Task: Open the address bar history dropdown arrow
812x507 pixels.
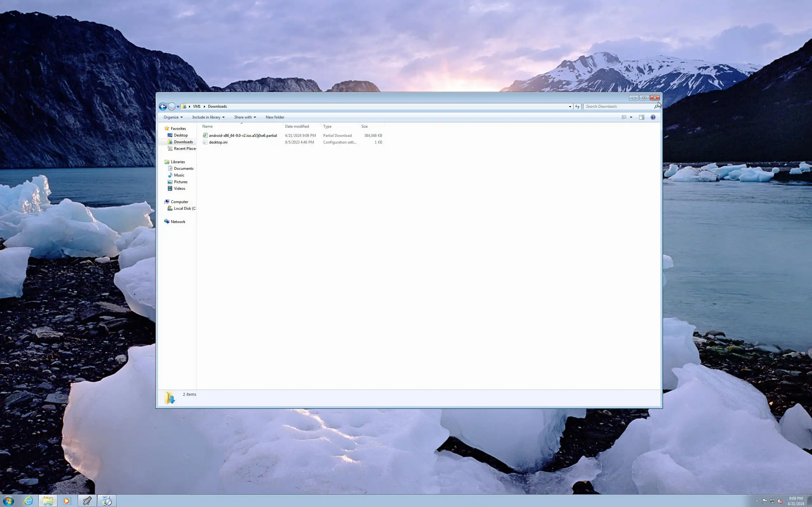Action: pos(570,107)
